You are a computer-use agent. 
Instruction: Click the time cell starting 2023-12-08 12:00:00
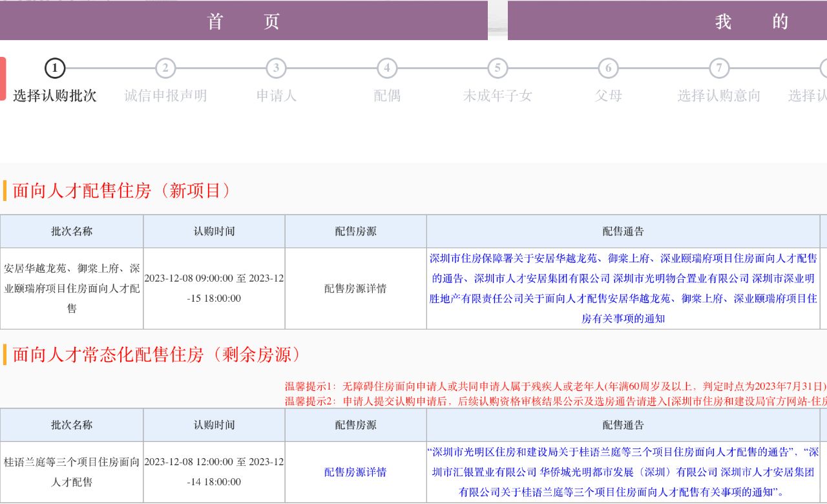click(214, 472)
